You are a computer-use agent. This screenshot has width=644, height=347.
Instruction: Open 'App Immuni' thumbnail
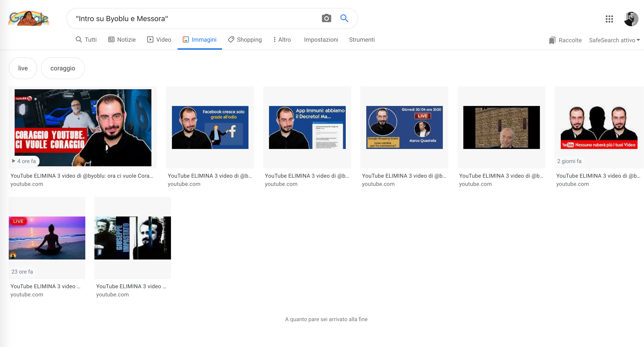point(307,127)
